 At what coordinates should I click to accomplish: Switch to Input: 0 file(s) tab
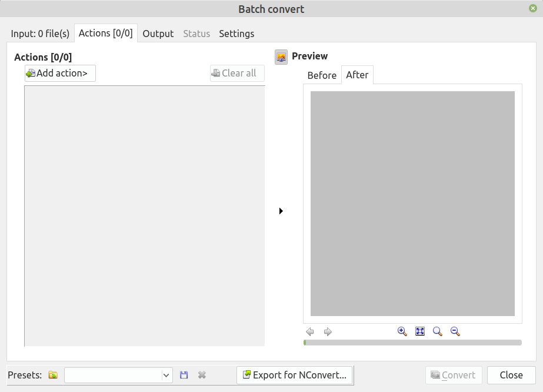point(40,34)
